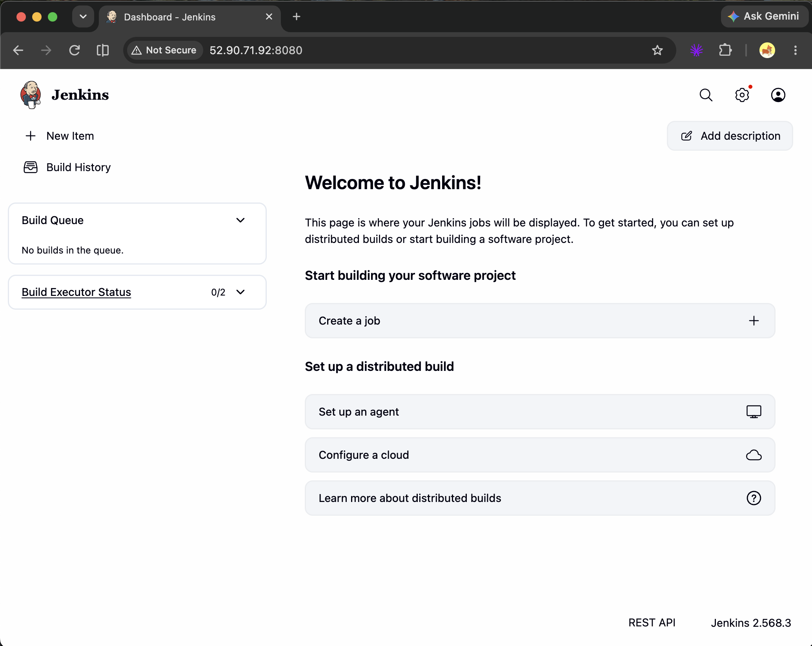Expand the Build Executor Status chevron
Viewport: 812px width, 646px height.
coord(240,292)
